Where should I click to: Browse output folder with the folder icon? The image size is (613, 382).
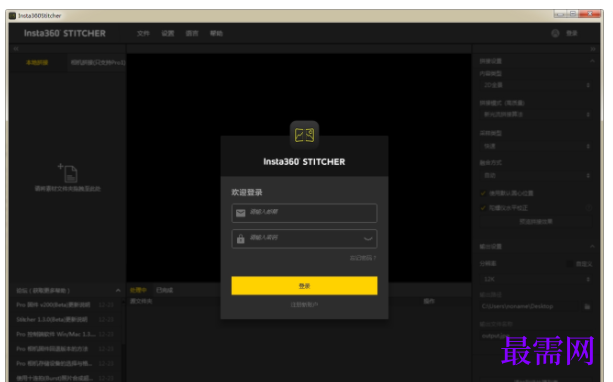tap(587, 306)
